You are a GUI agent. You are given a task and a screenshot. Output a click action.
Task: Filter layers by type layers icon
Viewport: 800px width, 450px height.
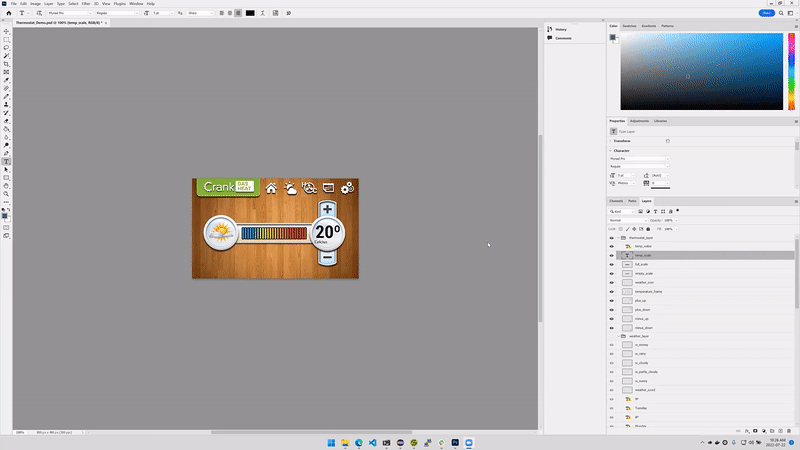655,211
